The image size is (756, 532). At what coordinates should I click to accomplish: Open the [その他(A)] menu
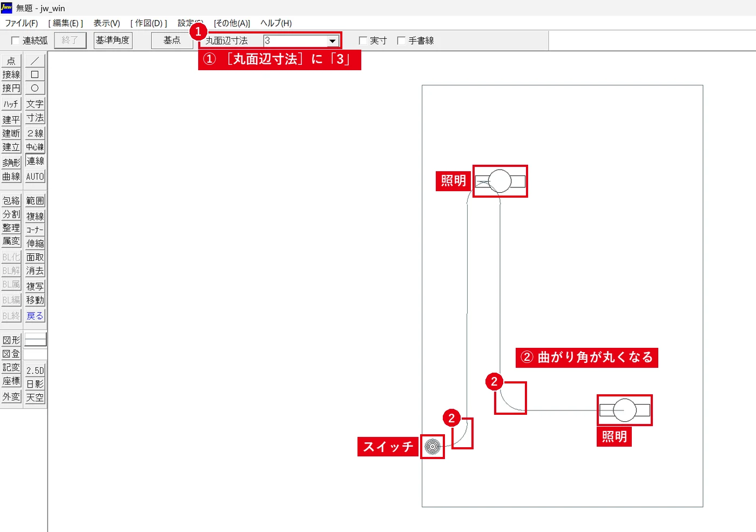pyautogui.click(x=232, y=23)
